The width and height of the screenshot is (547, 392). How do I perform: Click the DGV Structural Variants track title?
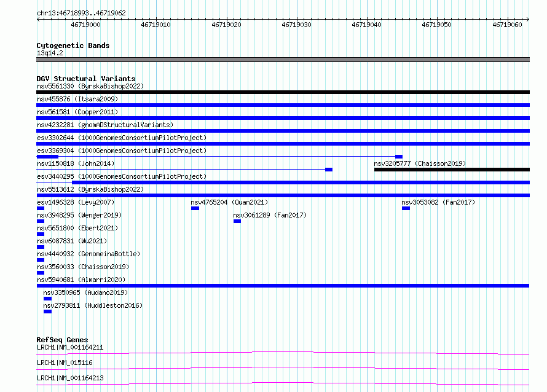(x=86, y=79)
